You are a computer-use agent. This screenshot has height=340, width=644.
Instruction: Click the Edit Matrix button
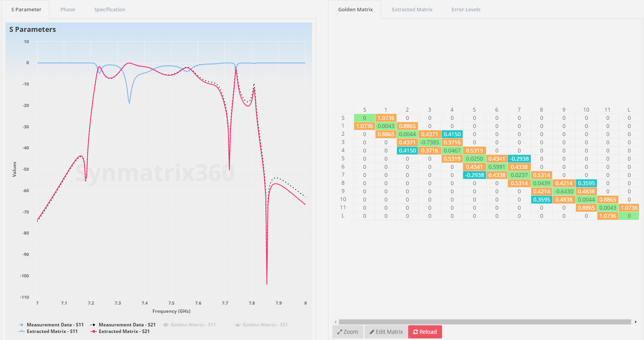(x=386, y=332)
